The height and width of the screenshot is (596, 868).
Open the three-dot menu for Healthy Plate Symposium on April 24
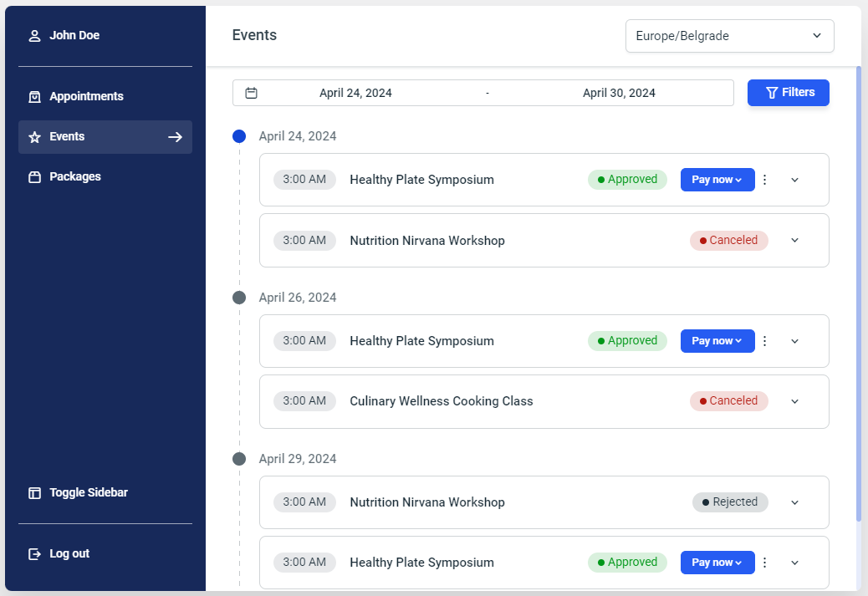pos(764,179)
